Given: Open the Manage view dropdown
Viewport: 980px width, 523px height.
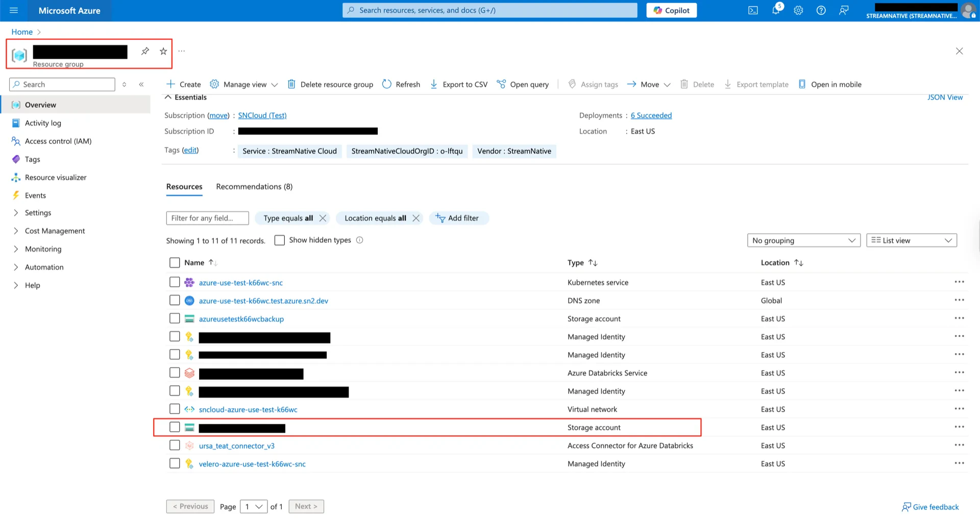Looking at the screenshot, I should pyautogui.click(x=244, y=84).
